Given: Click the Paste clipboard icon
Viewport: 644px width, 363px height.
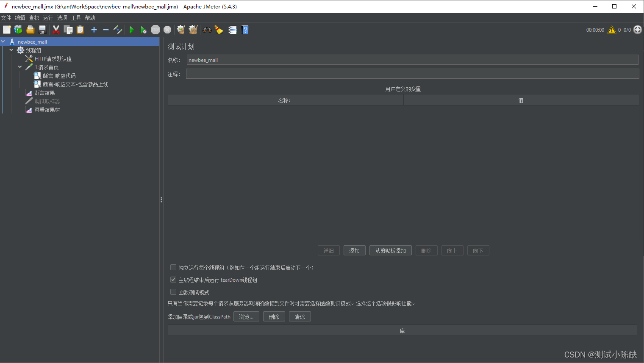Looking at the screenshot, I should tap(80, 30).
